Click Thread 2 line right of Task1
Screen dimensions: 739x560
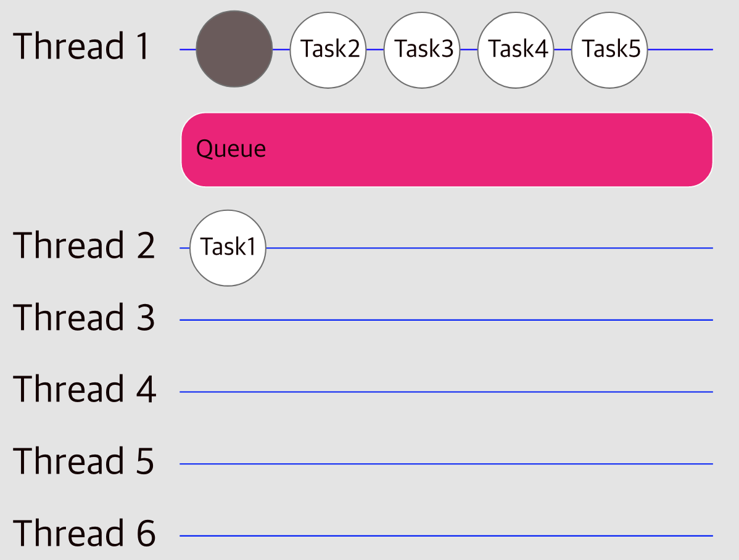[x=489, y=248]
